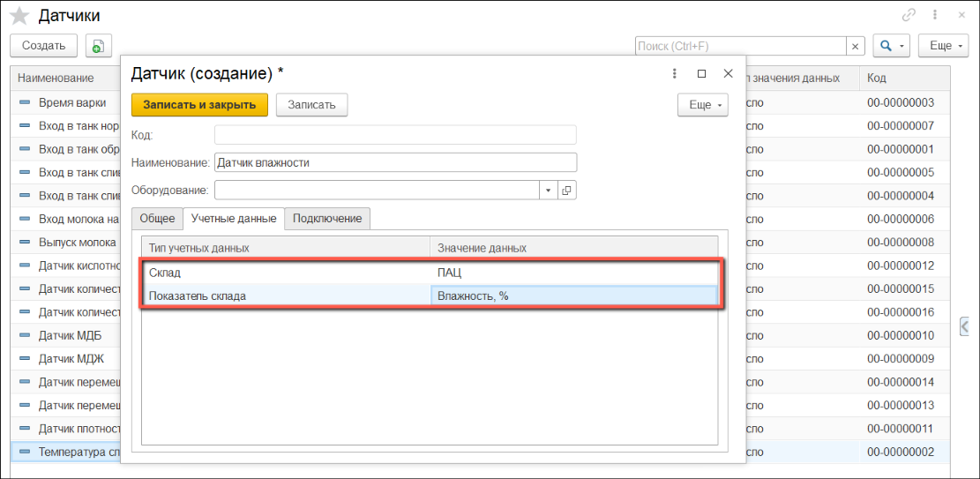Select the Влажность, % value cell

click(x=573, y=296)
